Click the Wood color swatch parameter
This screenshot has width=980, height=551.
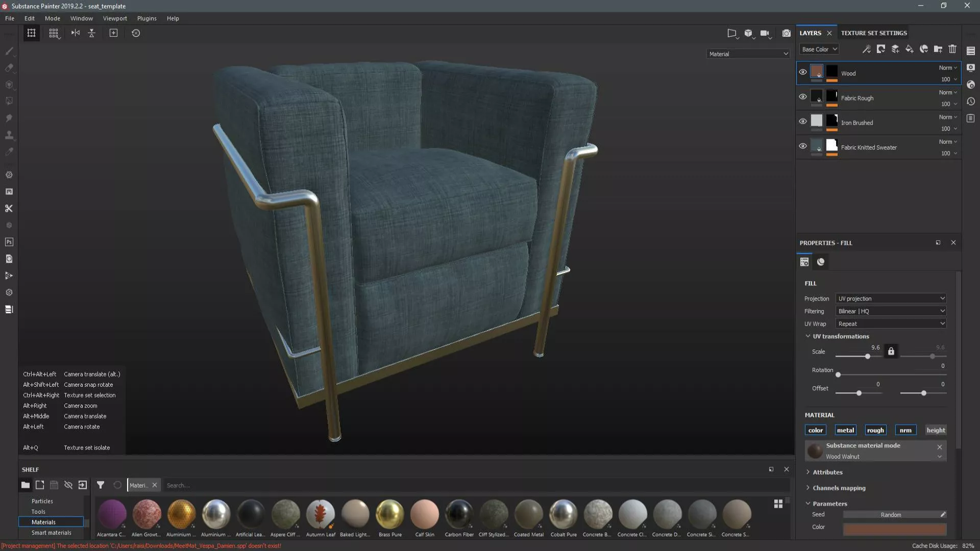[x=894, y=529]
